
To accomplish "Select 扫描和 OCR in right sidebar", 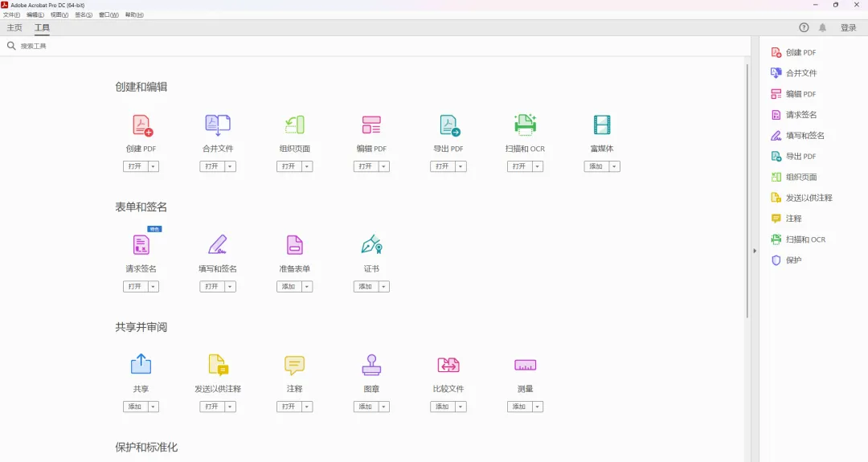I will click(798, 239).
